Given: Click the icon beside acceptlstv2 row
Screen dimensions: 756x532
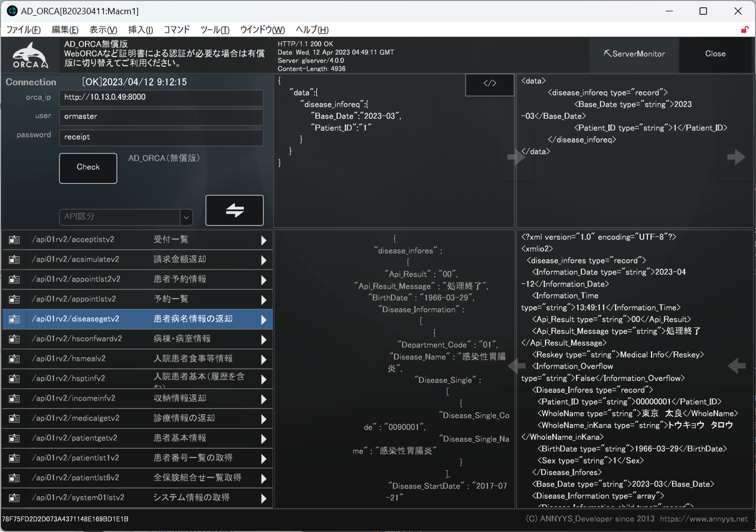Looking at the screenshot, I should [x=14, y=240].
